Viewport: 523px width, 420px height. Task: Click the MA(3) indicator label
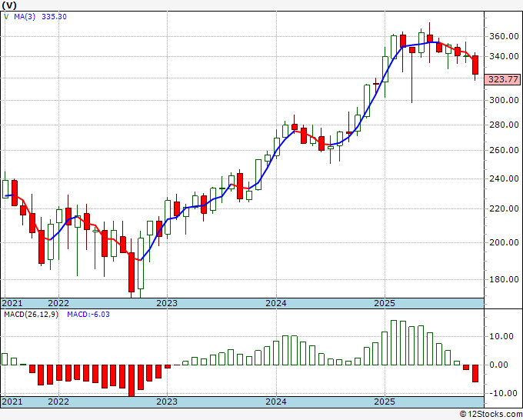(25, 17)
